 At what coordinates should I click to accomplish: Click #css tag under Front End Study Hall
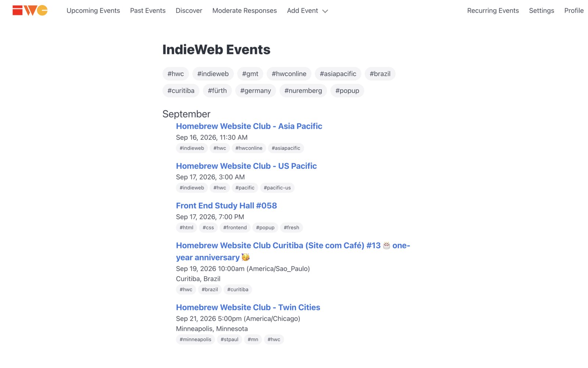tap(208, 227)
